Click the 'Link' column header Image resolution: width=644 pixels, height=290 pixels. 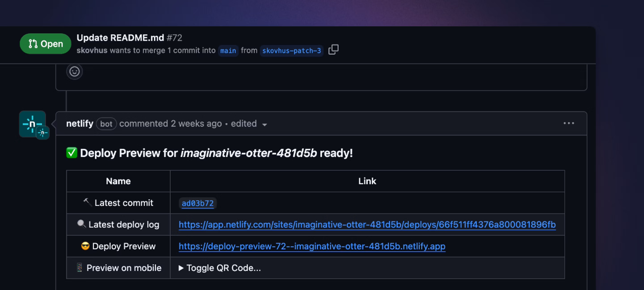(367, 181)
